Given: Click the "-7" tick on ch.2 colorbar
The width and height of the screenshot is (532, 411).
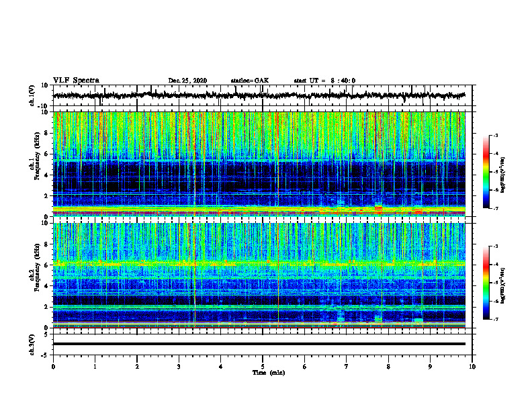Looking at the screenshot, I should click(496, 319).
